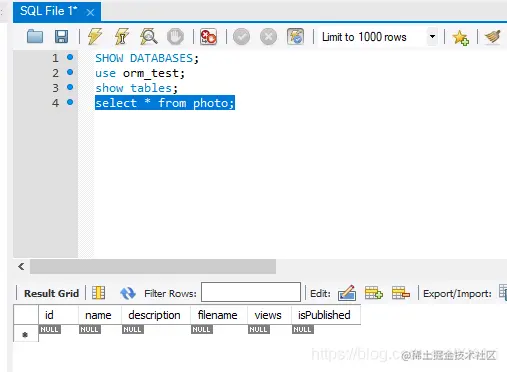Click the Export/Import recordset icon
The image size is (507, 372).
(503, 292)
